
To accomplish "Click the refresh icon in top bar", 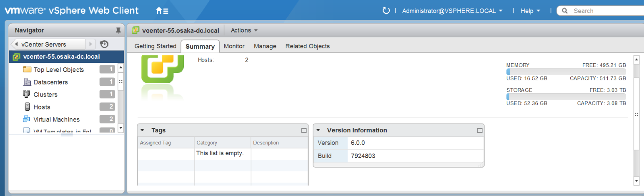I will [x=386, y=10].
